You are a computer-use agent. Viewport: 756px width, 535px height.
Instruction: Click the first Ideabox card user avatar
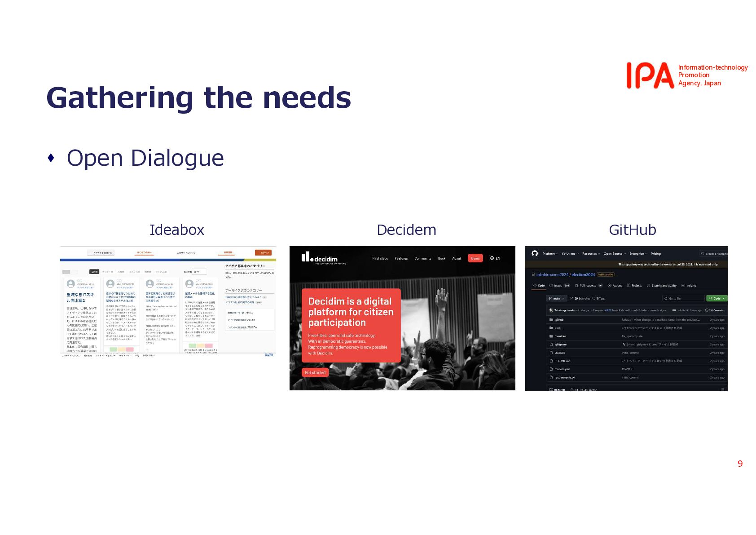tap(70, 284)
